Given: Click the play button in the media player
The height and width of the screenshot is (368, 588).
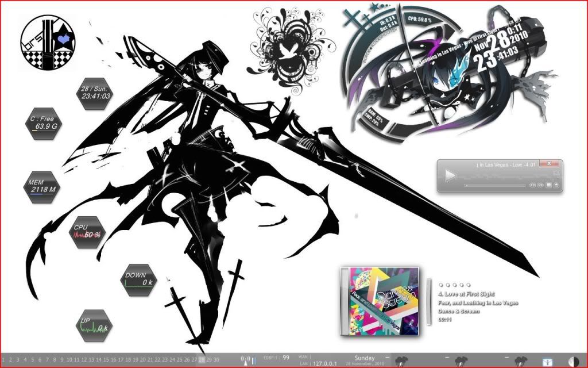Looking at the screenshot, I should [450, 175].
